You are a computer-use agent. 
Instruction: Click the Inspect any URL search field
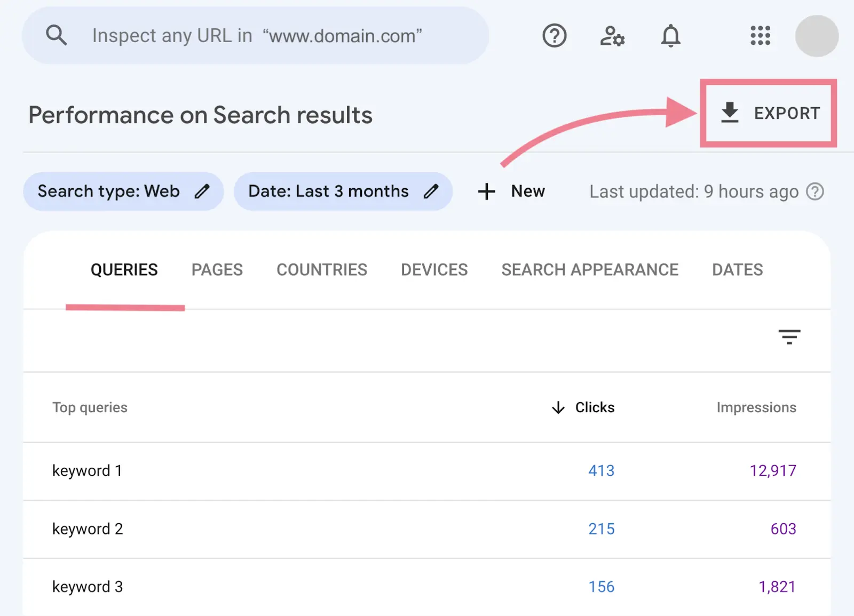coord(256,36)
